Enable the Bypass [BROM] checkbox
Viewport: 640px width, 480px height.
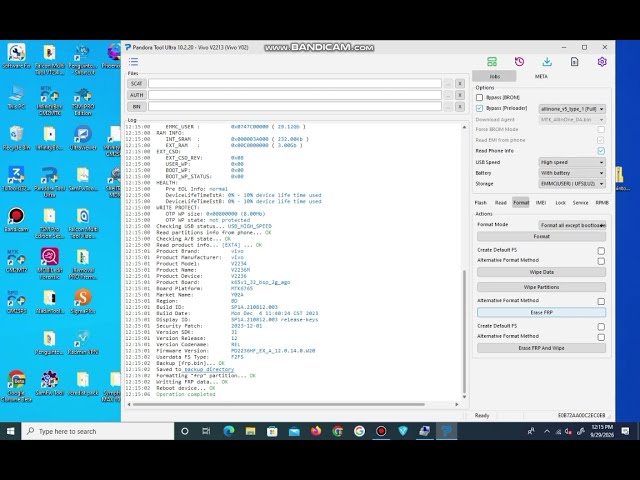pyautogui.click(x=480, y=98)
